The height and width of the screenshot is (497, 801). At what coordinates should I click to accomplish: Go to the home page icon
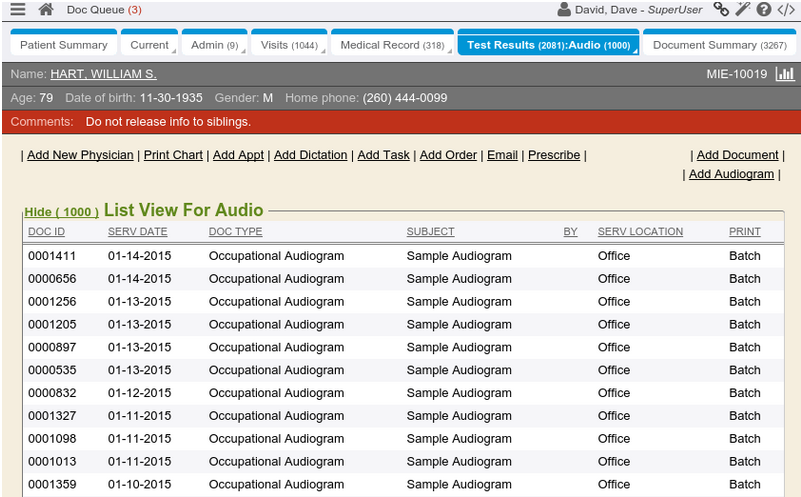(x=45, y=10)
